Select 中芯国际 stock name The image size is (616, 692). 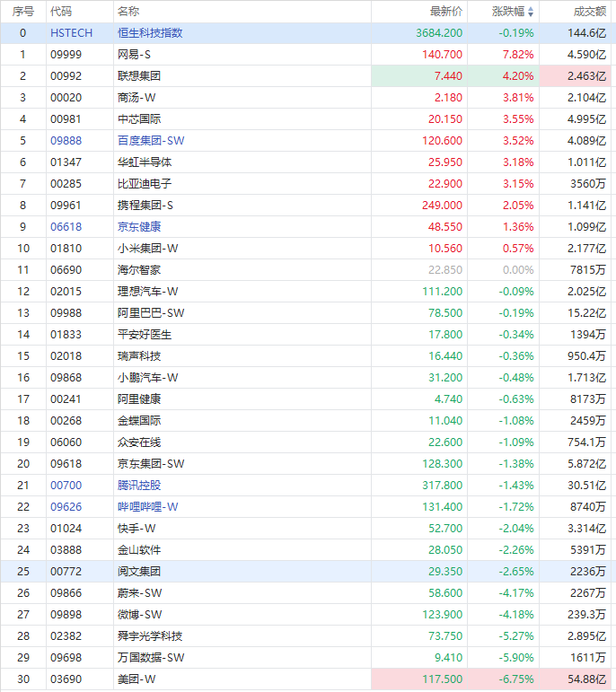pos(139,119)
